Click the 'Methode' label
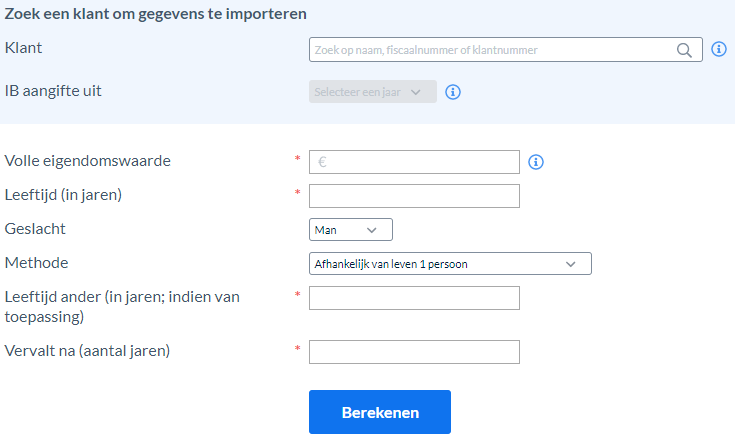Viewport: 735px width, 444px height. [37, 263]
